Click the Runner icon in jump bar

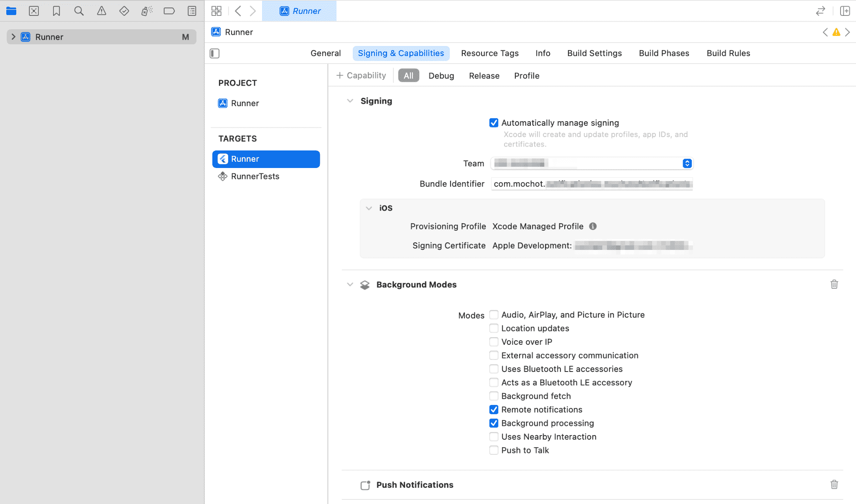pos(216,32)
